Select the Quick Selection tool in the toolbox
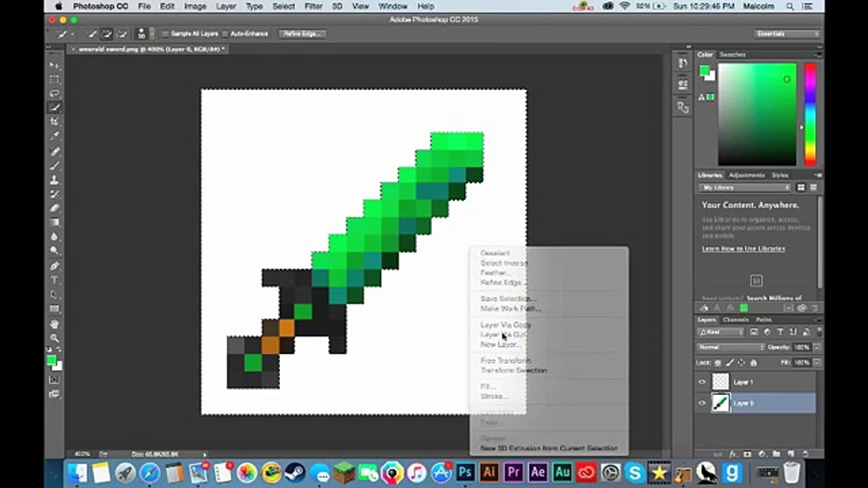Viewport: 868px width, 488px height. point(55,108)
